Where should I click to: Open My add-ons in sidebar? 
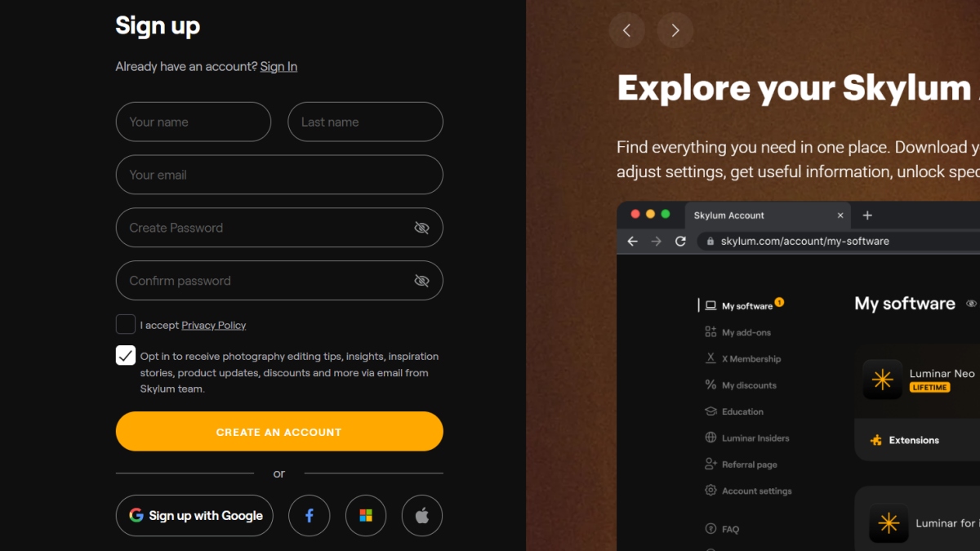pyautogui.click(x=737, y=332)
